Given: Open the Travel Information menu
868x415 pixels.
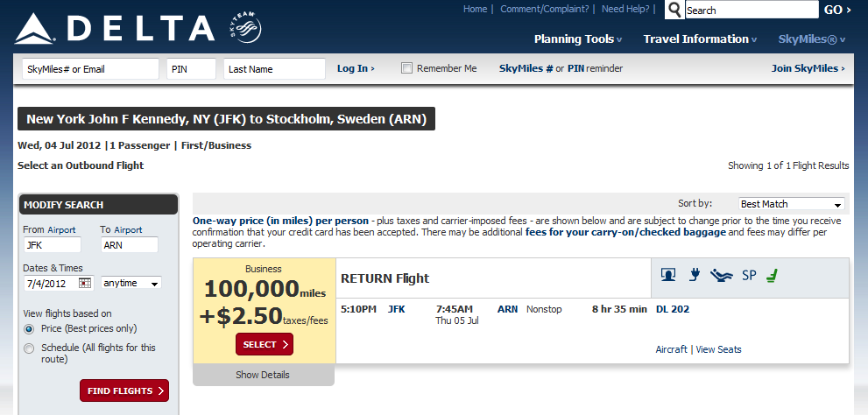Looking at the screenshot, I should (x=701, y=39).
